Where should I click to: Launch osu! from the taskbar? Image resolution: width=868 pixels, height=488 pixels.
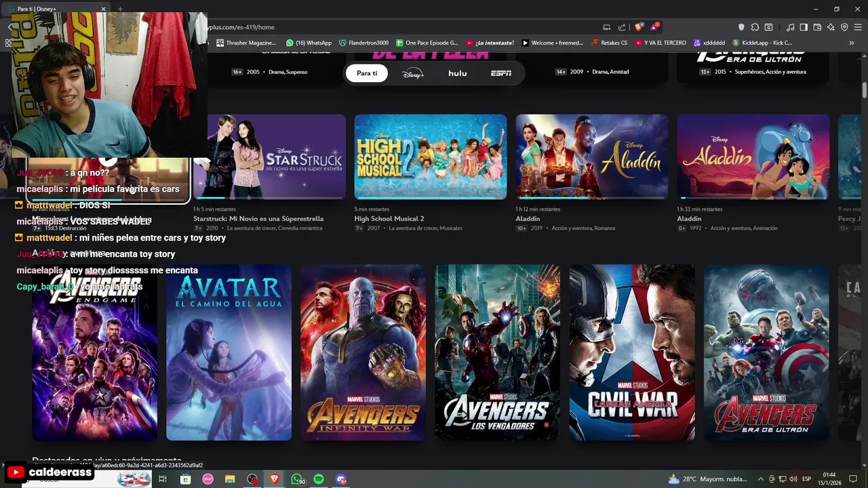[208, 479]
